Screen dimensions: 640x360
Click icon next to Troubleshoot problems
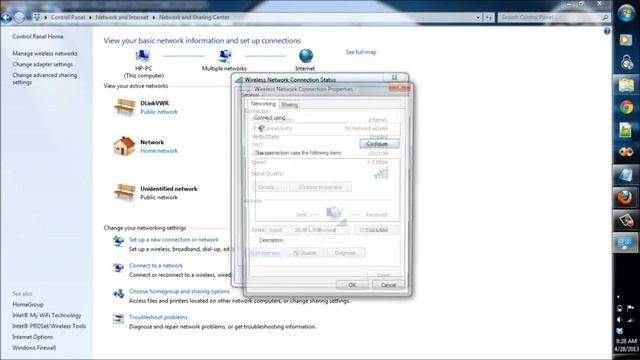[118, 319]
